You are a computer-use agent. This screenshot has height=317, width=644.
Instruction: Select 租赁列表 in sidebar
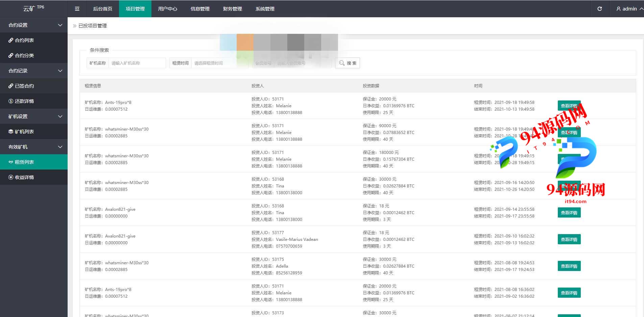coord(34,162)
